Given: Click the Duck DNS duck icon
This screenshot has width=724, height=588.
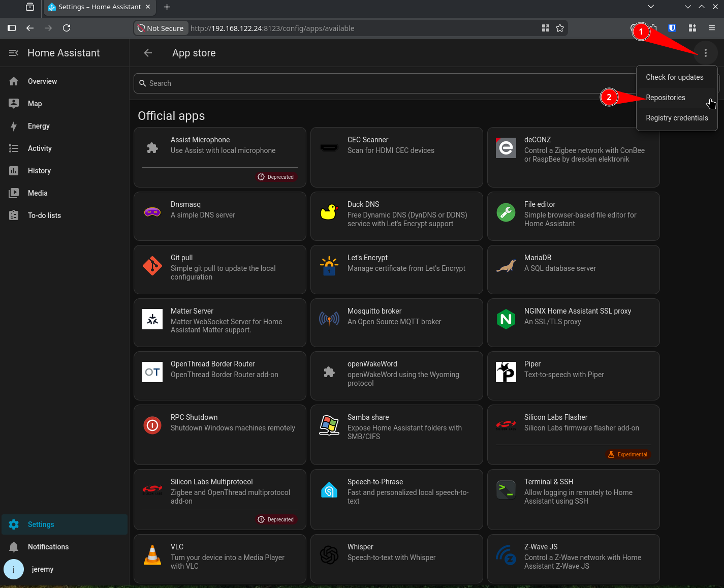Looking at the screenshot, I should (x=329, y=212).
